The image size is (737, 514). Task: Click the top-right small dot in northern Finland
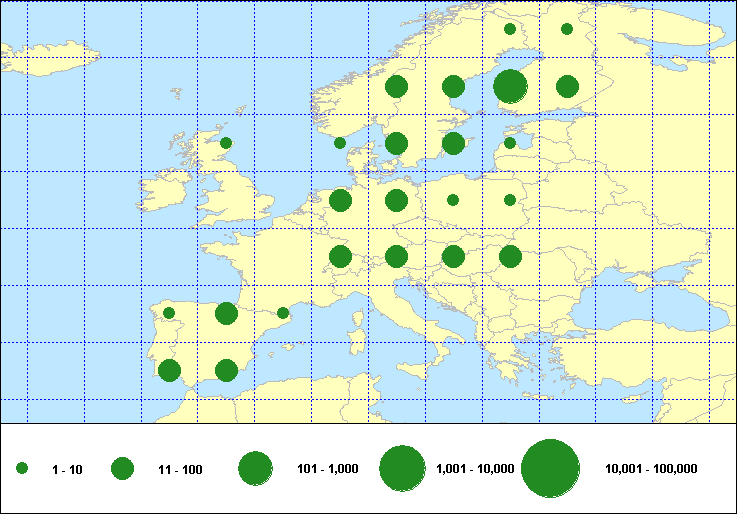pyautogui.click(x=567, y=29)
